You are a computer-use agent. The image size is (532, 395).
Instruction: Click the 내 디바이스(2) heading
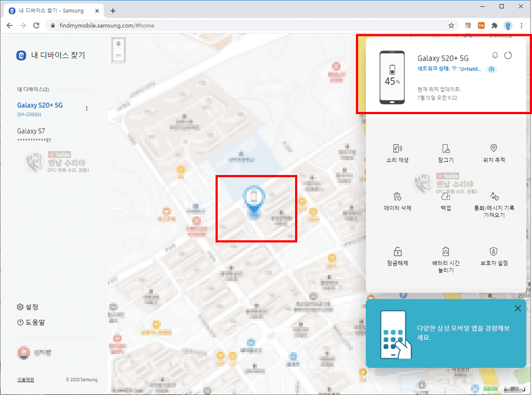pyautogui.click(x=33, y=89)
